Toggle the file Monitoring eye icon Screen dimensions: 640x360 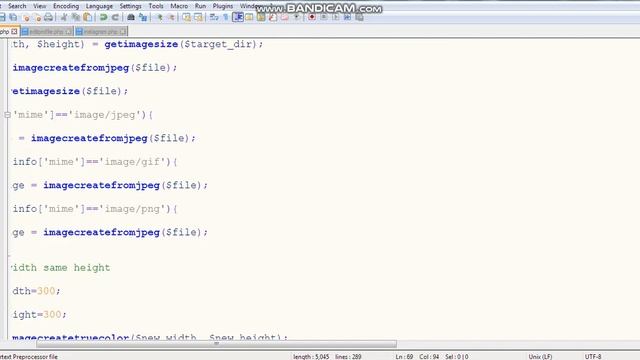coord(297,17)
